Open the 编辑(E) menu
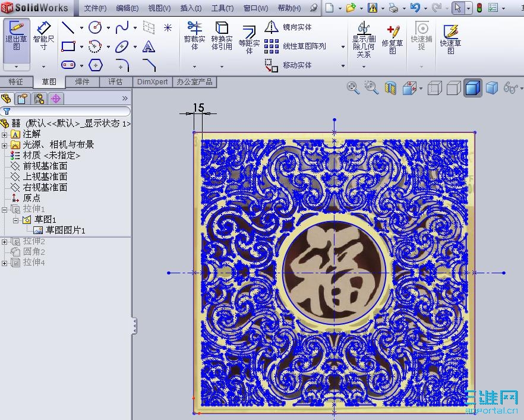This screenshot has height=420, width=524. pos(127,8)
